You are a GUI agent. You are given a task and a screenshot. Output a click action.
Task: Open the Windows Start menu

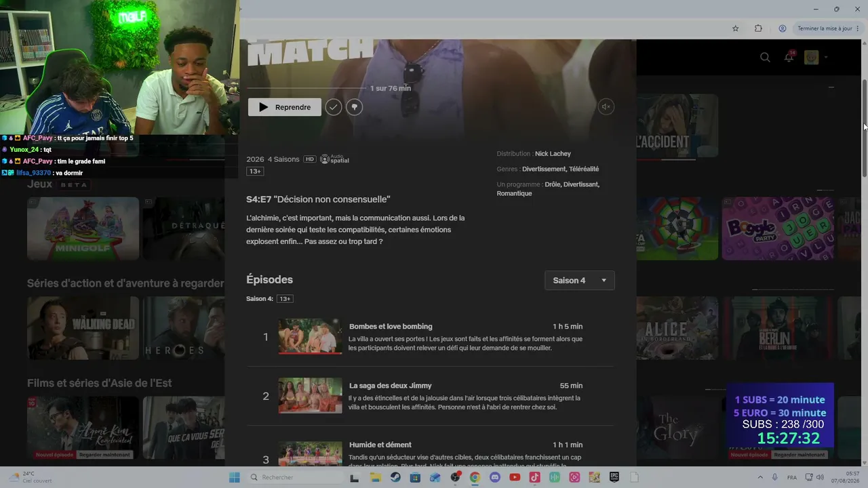[234, 477]
